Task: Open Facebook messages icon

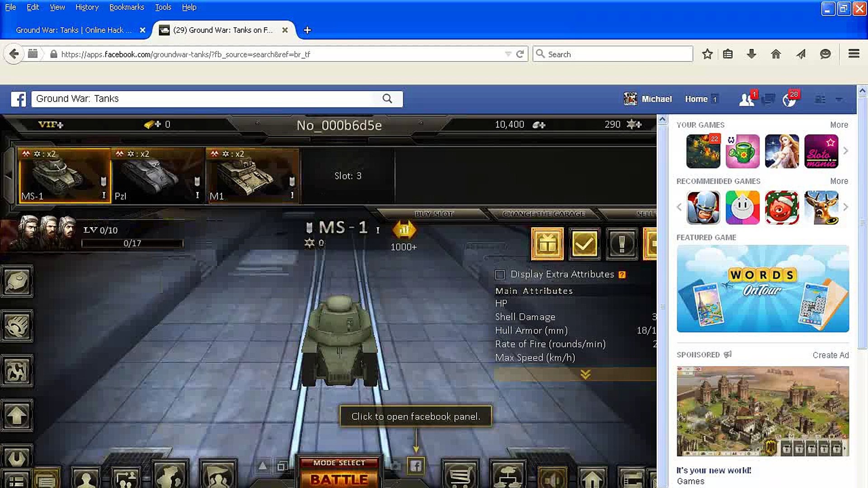Action: [x=769, y=99]
